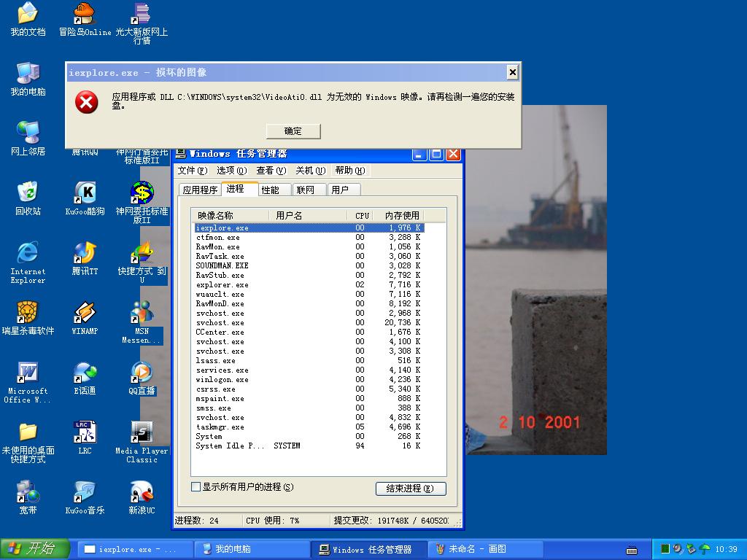This screenshot has width=747, height=560.
Task: Select 快捷方式 到 U desktop icon
Action: click(142, 262)
